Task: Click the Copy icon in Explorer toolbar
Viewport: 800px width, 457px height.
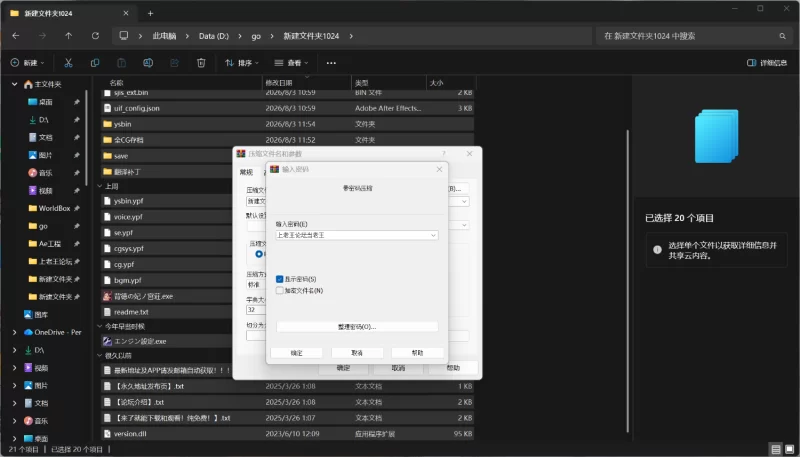Action: [x=95, y=63]
